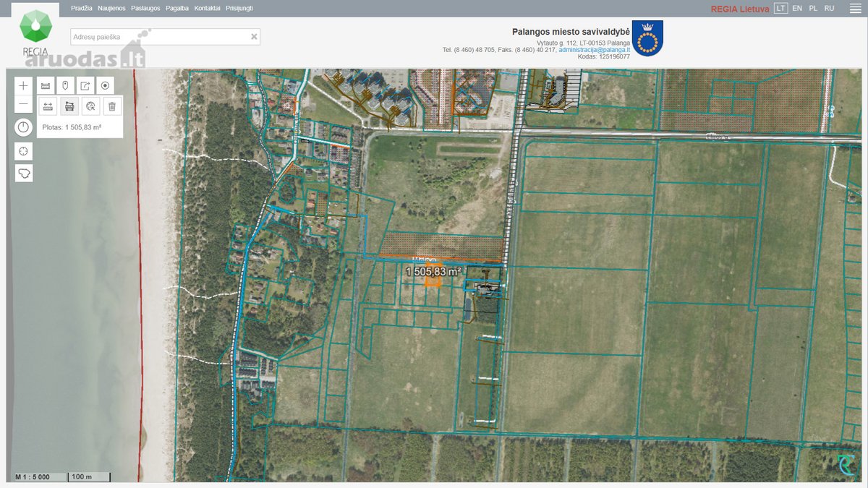Zoom in the map with plus button
The height and width of the screenshot is (488, 868).
click(x=24, y=85)
